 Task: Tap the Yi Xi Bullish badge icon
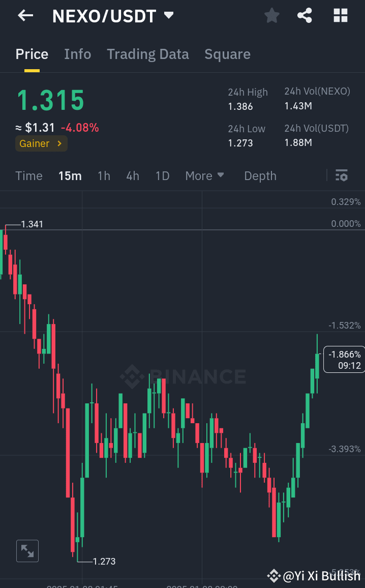tap(274, 576)
